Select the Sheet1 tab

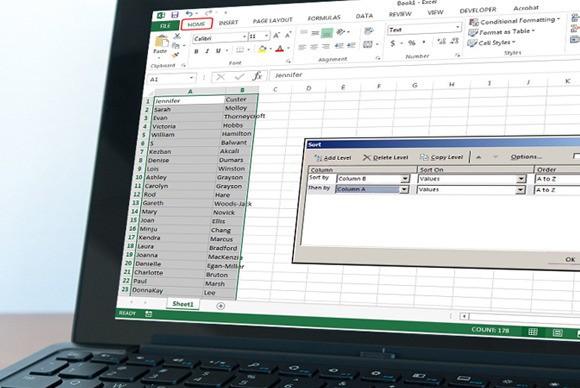183,304
